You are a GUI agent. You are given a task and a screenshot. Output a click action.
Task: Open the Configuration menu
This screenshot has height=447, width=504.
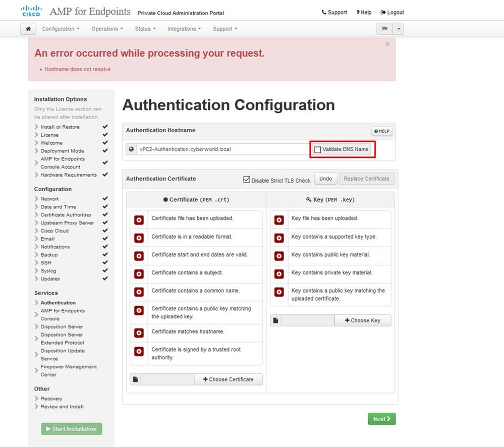coord(61,29)
